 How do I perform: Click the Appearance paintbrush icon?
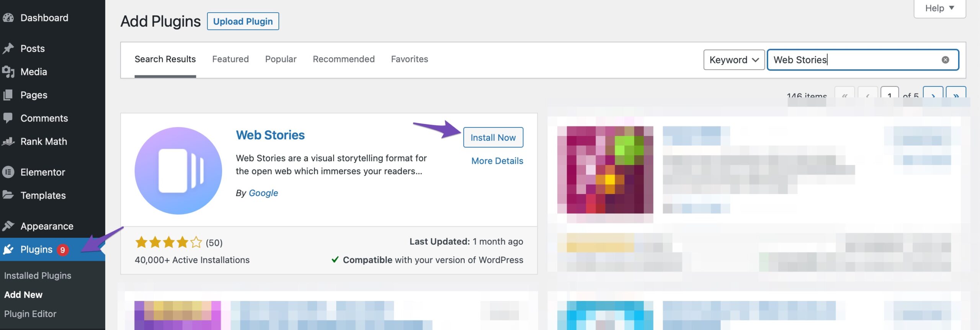(8, 226)
